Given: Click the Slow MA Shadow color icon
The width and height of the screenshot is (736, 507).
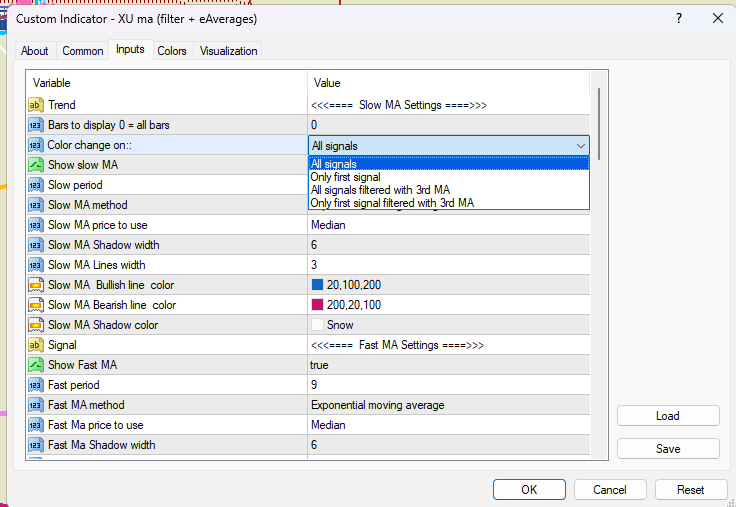Looking at the screenshot, I should (35, 325).
